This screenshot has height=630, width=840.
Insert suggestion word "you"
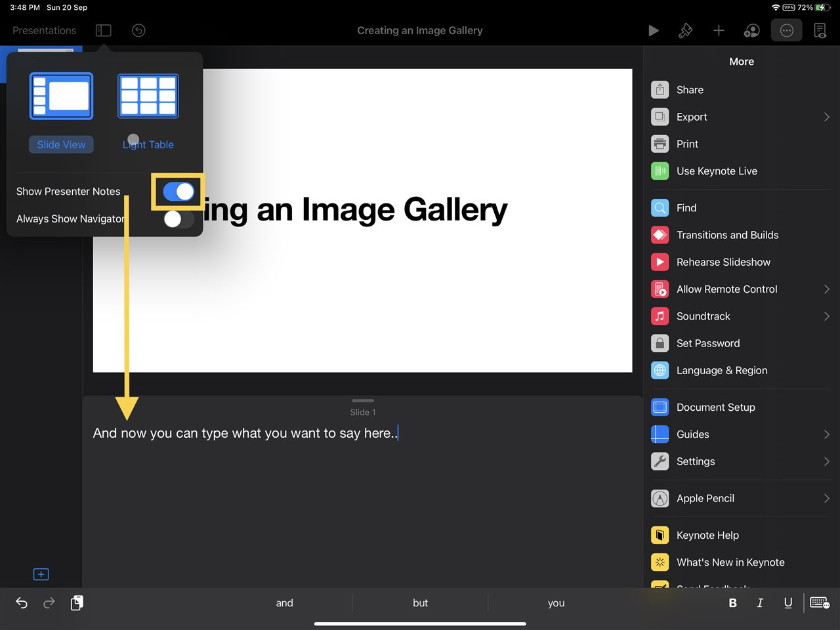556,603
